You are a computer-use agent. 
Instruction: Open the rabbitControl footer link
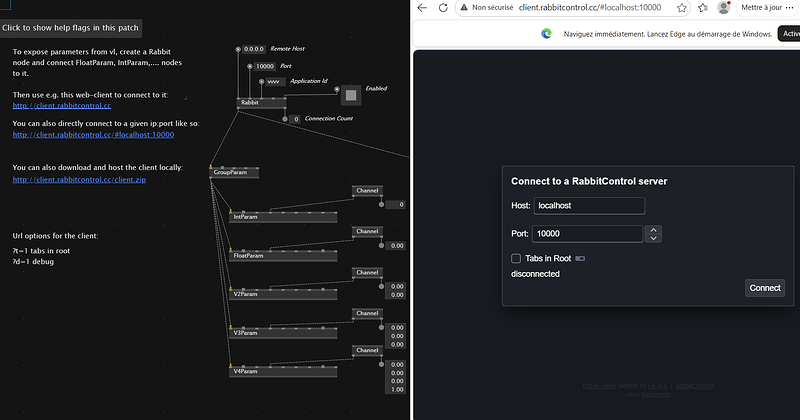695,386
